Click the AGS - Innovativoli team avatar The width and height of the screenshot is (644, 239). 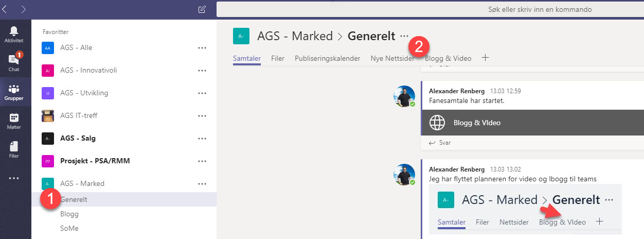coord(47,71)
